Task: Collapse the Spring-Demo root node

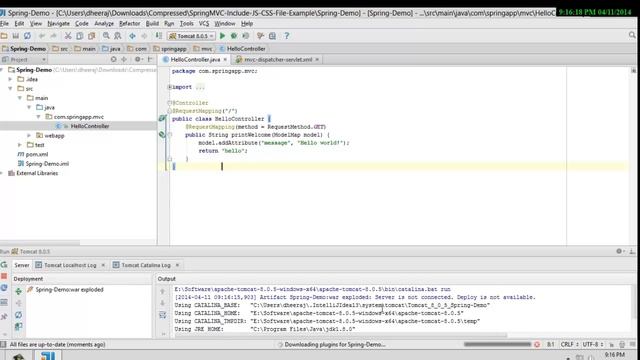Action: click(2, 70)
